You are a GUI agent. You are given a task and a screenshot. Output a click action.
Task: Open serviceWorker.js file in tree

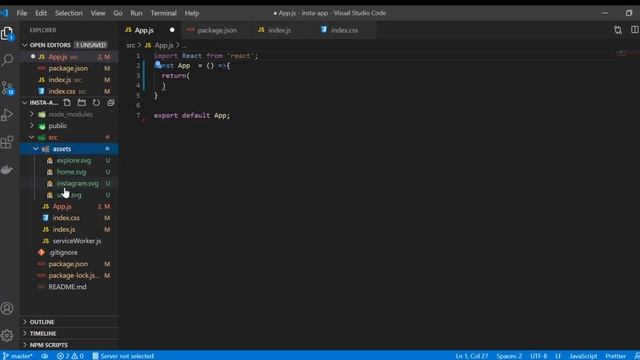point(69,241)
